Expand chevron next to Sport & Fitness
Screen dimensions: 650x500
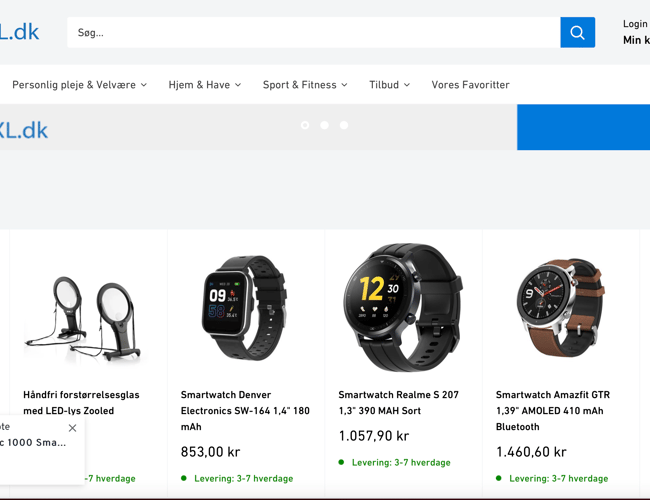[x=344, y=85]
